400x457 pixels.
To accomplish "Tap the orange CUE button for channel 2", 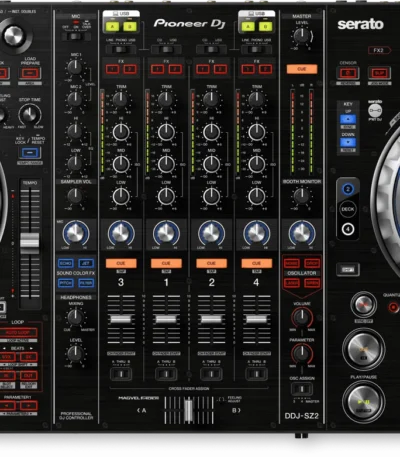I will tap(211, 263).
